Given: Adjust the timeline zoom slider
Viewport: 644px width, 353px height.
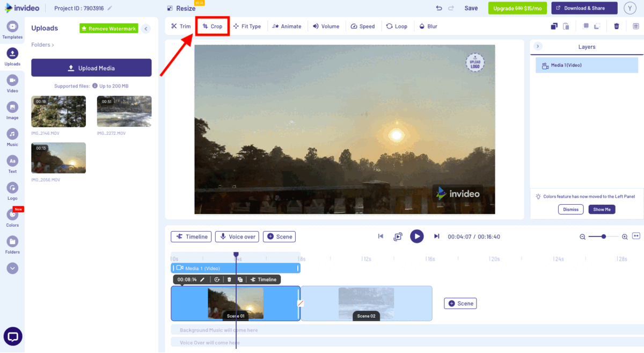Looking at the screenshot, I should click(603, 236).
